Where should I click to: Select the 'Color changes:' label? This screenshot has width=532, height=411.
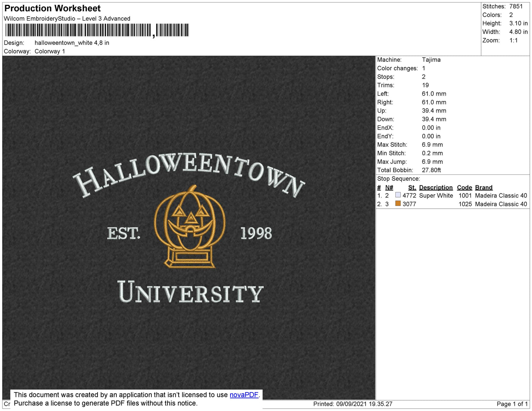(397, 68)
